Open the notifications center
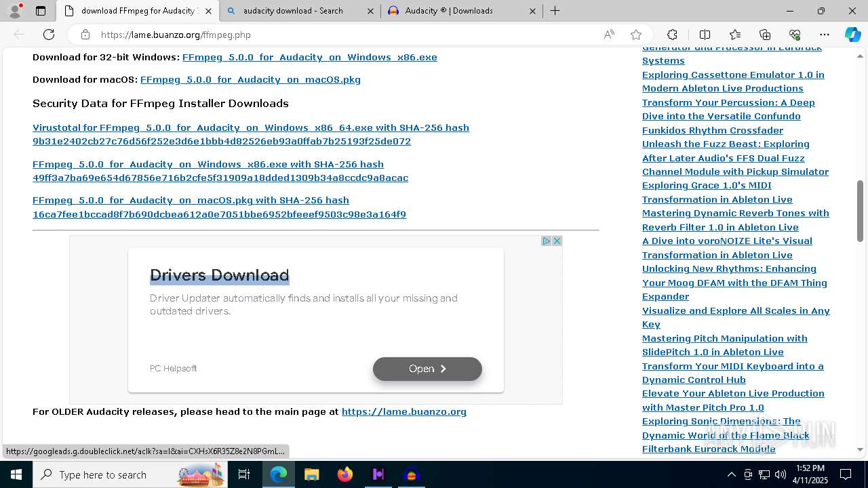The width and height of the screenshot is (868, 488). pos(846,474)
